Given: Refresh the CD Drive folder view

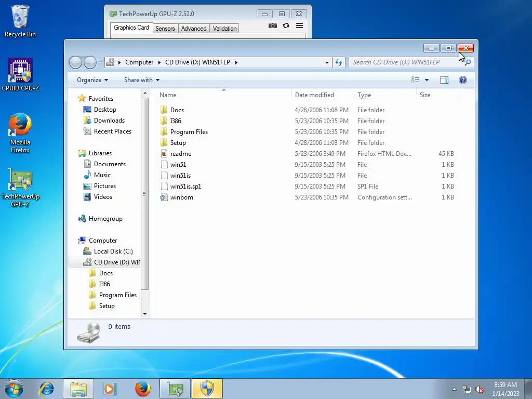Looking at the screenshot, I should (339, 62).
